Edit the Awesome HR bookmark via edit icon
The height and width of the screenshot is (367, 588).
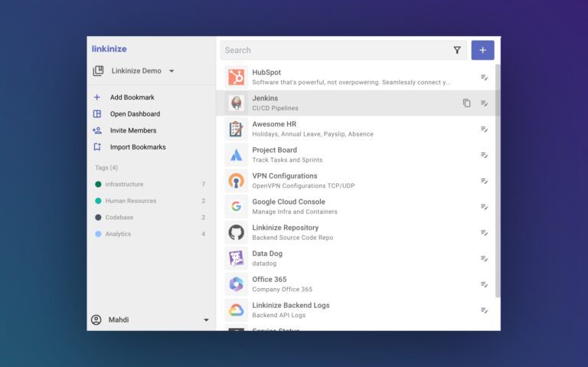pyautogui.click(x=484, y=129)
